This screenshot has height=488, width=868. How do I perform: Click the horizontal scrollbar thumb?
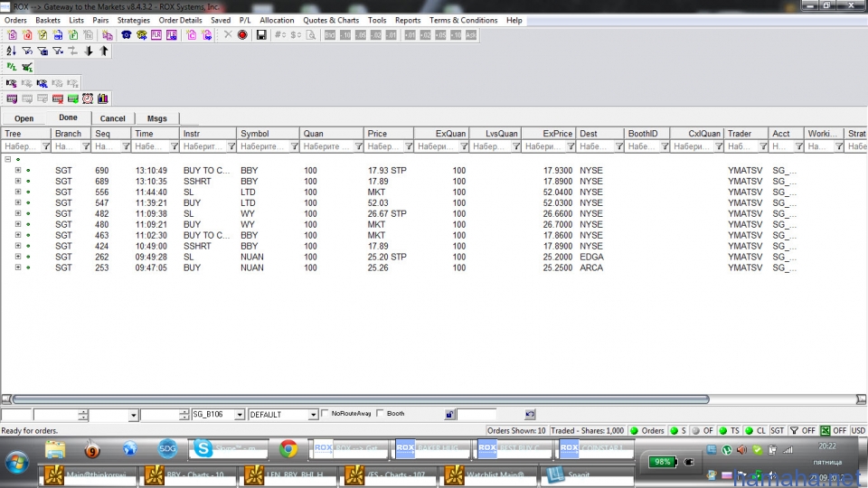(361, 399)
